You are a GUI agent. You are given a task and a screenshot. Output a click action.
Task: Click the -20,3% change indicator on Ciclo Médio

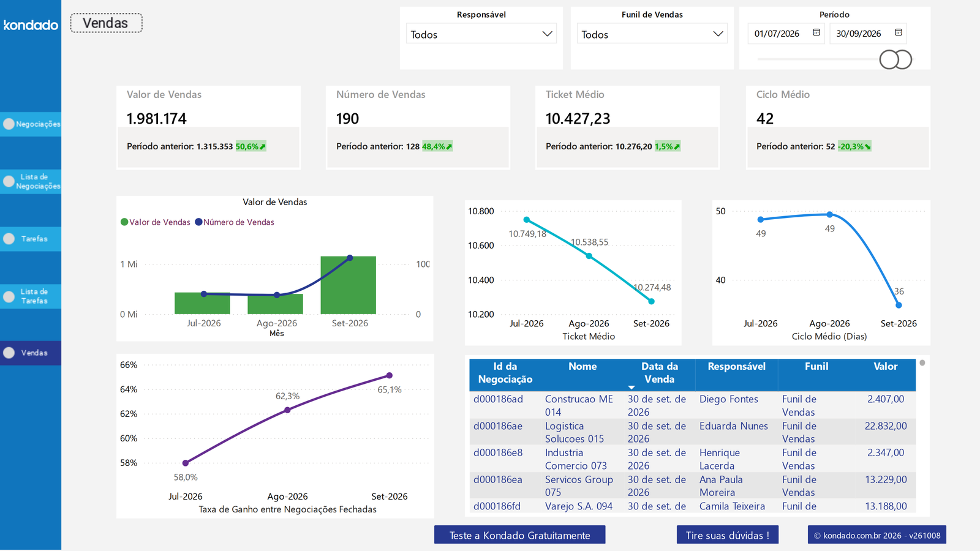[x=854, y=146]
